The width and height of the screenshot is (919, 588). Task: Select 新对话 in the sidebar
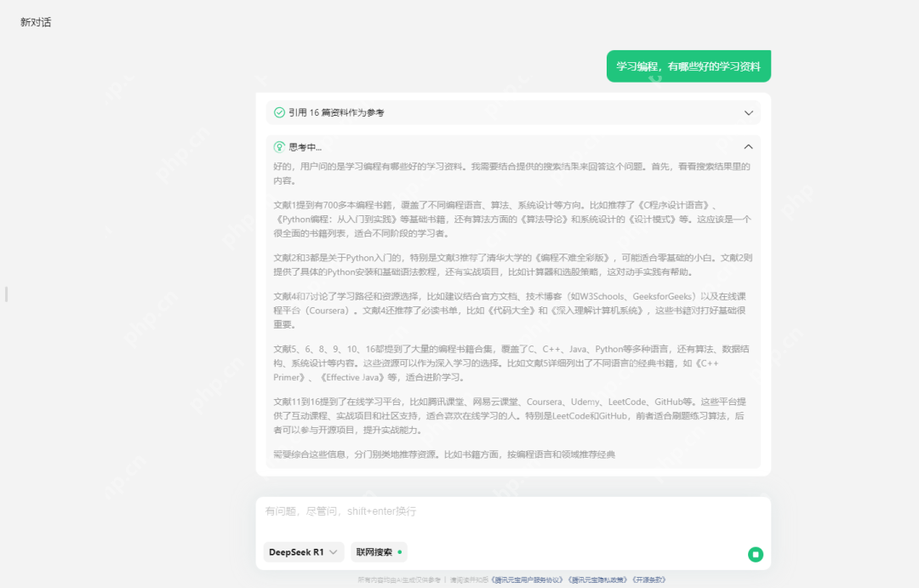36,22
